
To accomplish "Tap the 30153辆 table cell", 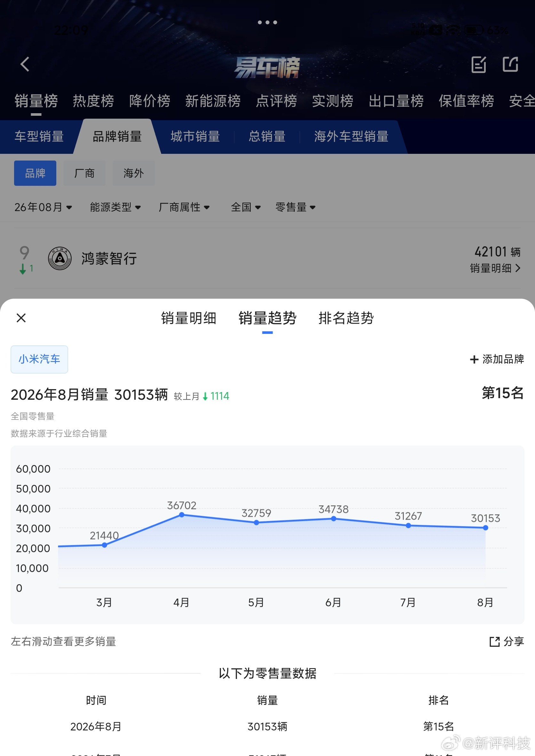I will coord(267,726).
